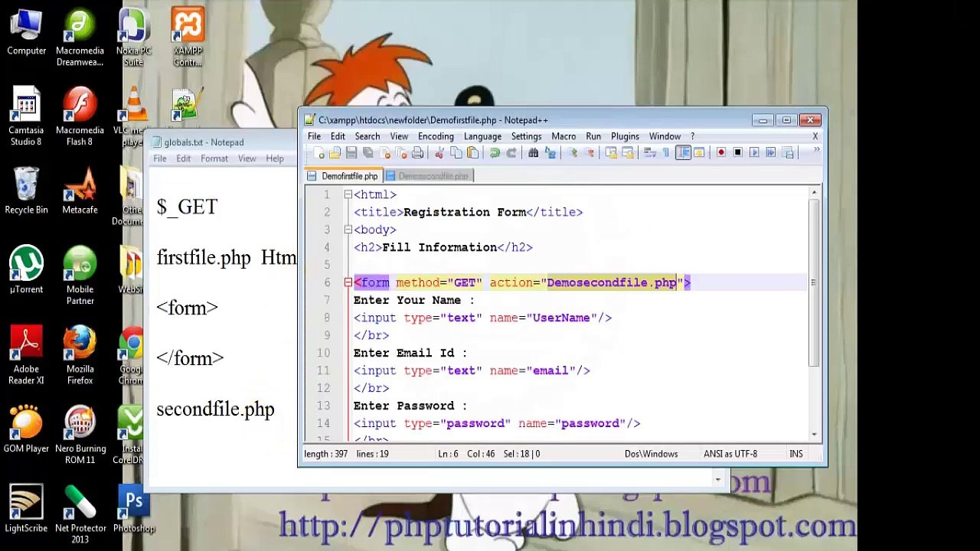Save the current recorded macro icon

point(788,153)
